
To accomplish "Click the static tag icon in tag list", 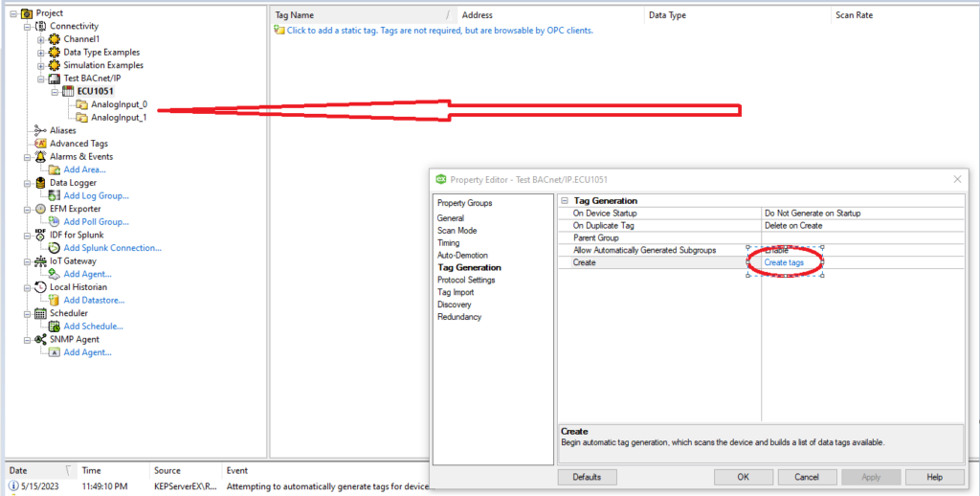I will pos(279,30).
